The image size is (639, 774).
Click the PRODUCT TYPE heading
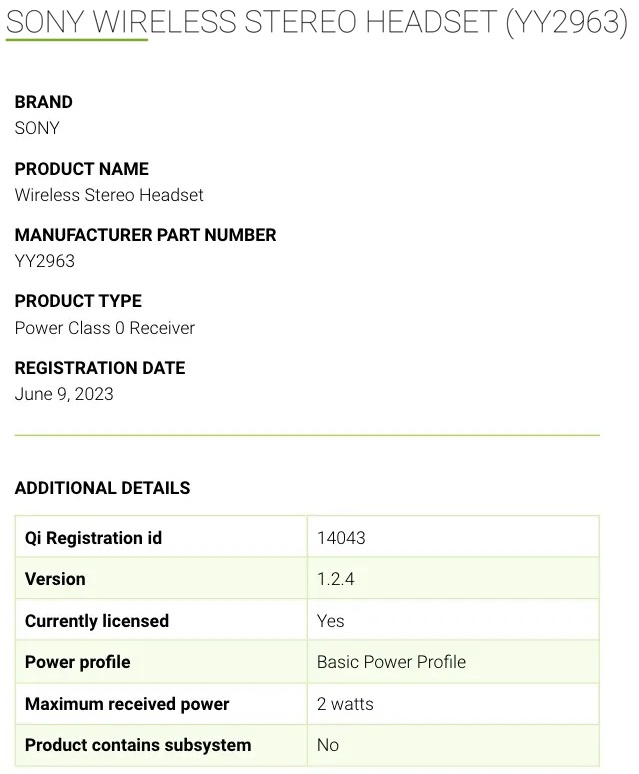coord(78,301)
